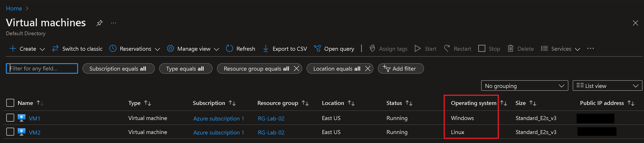Screen dimensions: 644x143
Task: Open the ellipsis menu beside the page title
Action: tap(114, 23)
